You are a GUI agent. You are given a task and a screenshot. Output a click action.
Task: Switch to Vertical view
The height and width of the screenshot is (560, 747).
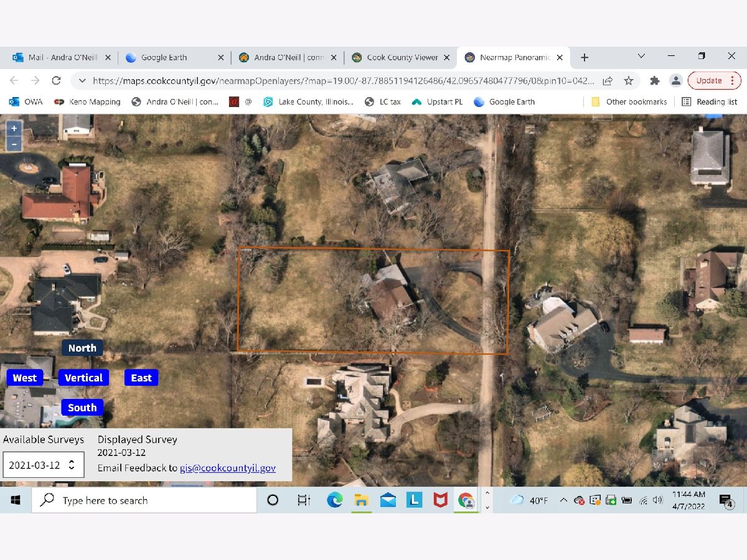[83, 378]
